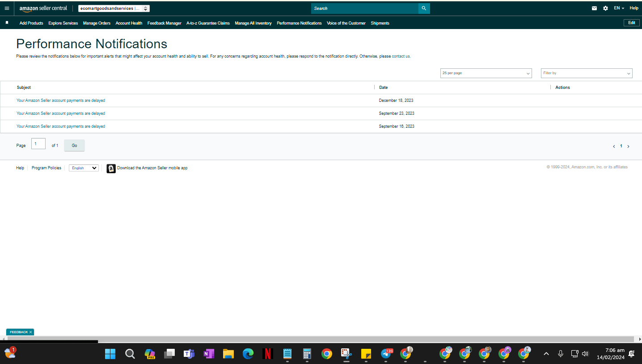
Task: Open Telegram from the taskbar
Action: tap(386, 354)
